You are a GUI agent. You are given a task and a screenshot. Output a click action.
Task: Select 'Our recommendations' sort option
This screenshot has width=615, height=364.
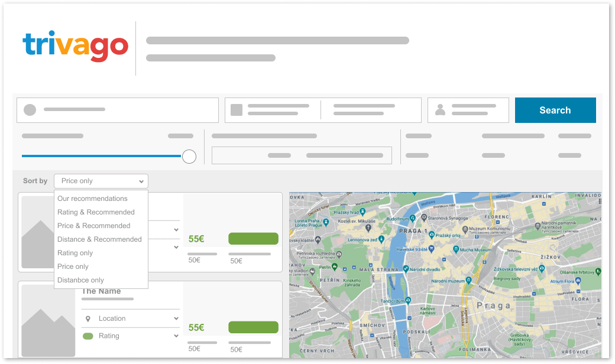pos(92,199)
